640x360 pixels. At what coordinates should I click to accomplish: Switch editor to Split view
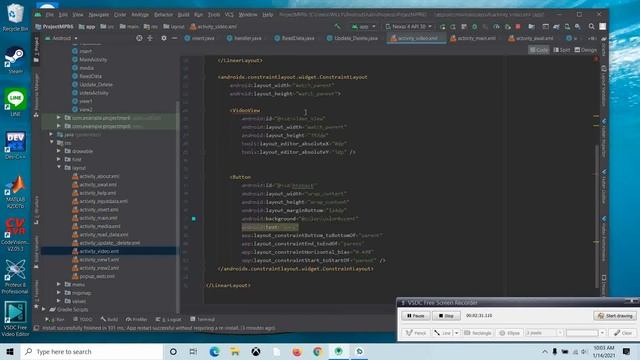point(562,50)
